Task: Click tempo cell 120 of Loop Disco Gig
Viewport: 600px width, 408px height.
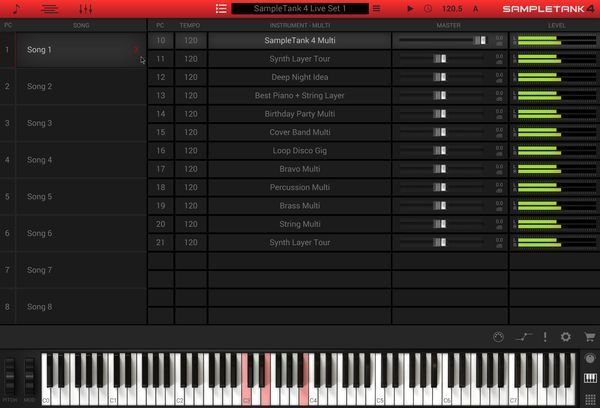Action: click(191, 151)
